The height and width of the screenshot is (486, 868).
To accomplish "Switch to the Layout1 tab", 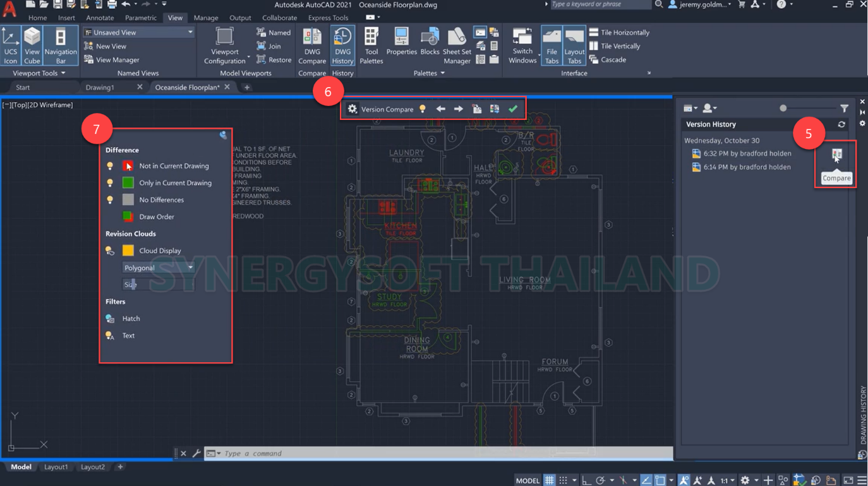I will click(56, 467).
